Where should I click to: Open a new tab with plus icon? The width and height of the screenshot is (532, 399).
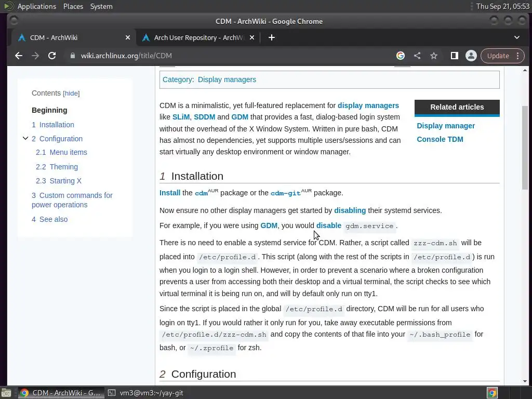(271, 37)
